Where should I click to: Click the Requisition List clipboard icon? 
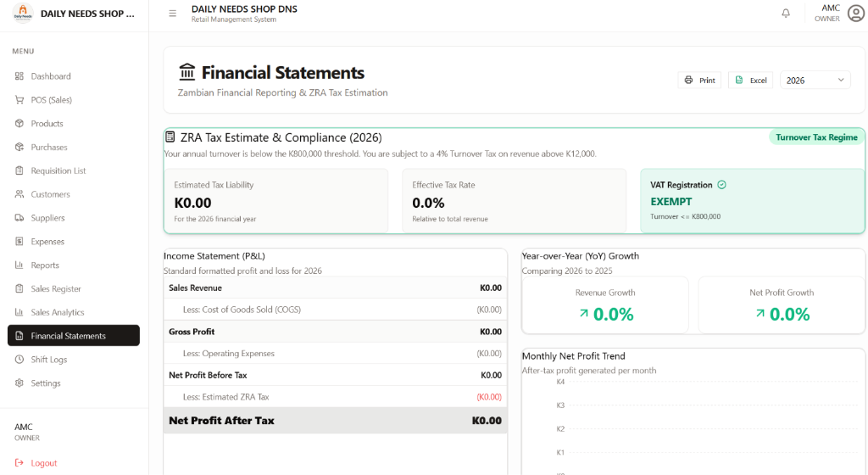19,170
